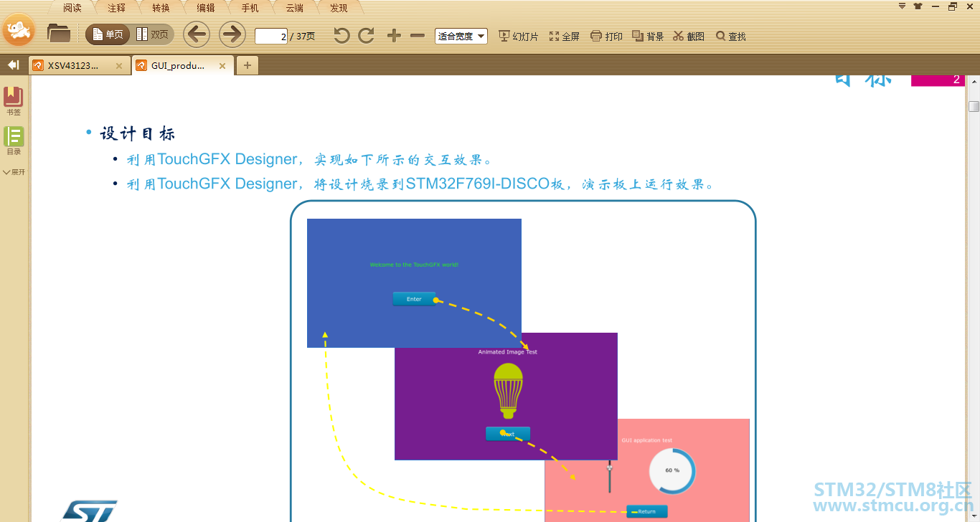Select the 转换 ribbon tab

[161, 8]
